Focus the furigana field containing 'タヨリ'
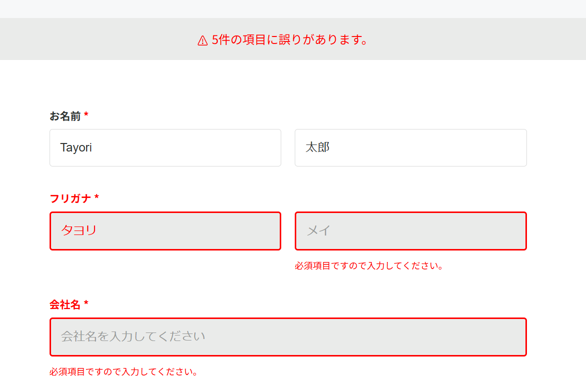This screenshot has width=586, height=392. click(x=165, y=230)
